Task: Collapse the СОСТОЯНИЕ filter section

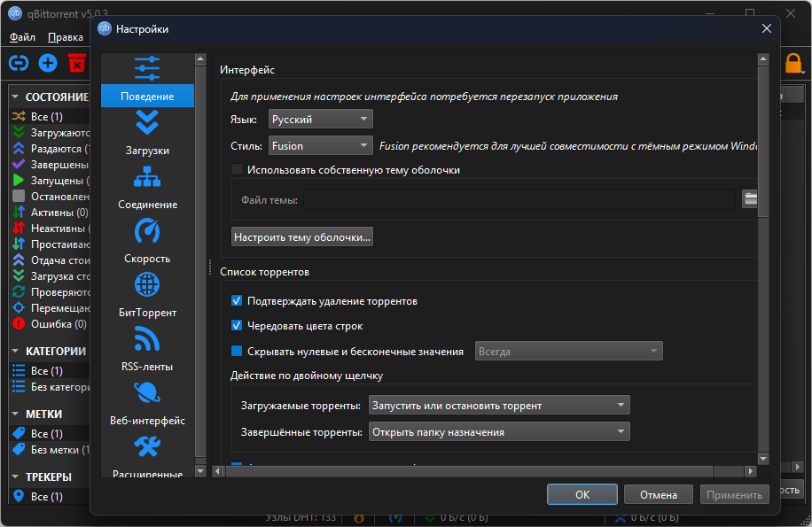Action: (x=15, y=97)
